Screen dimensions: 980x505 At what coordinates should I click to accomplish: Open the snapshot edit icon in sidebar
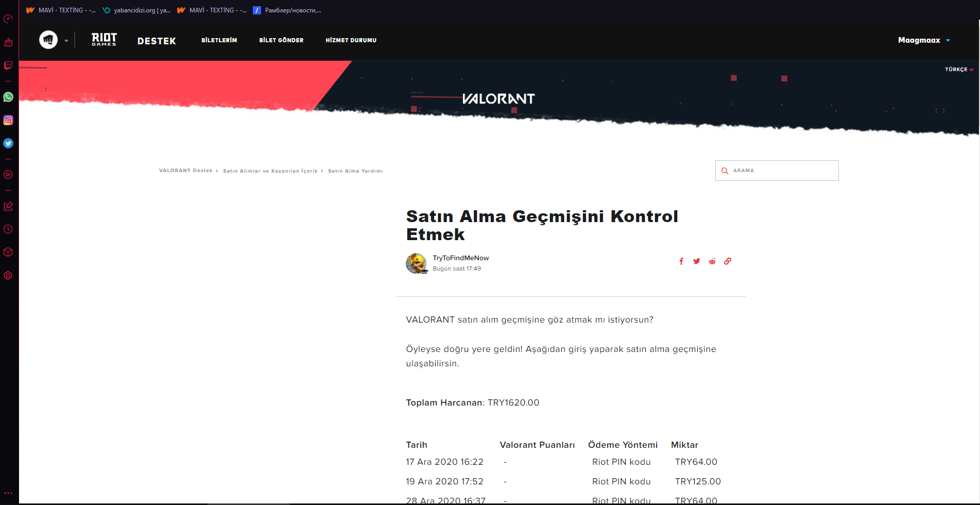pyautogui.click(x=8, y=206)
